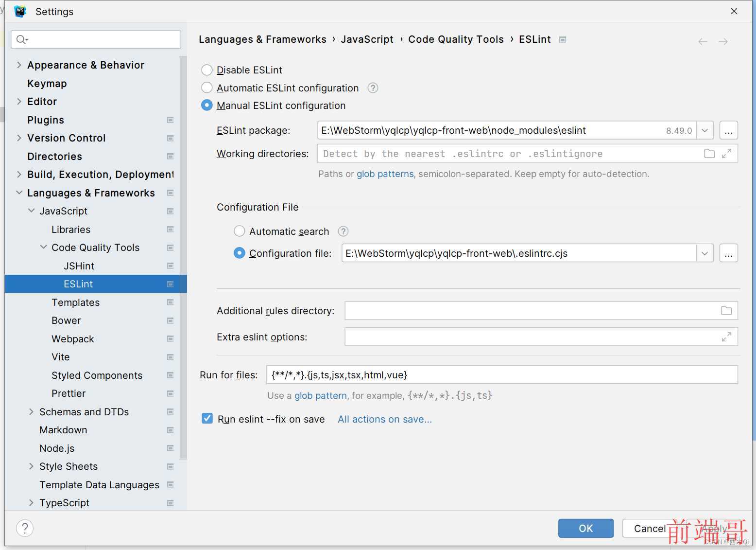The image size is (756, 550).
Task: Open Vite settings page
Action: 61,357
